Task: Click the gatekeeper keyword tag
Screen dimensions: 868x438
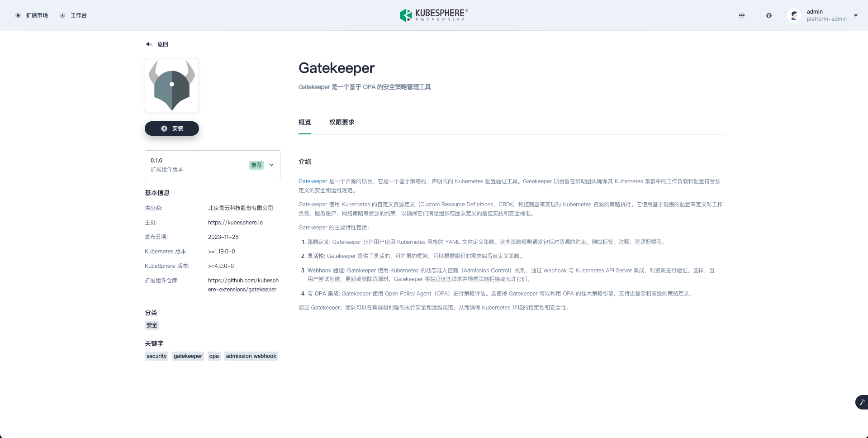Action: click(188, 356)
